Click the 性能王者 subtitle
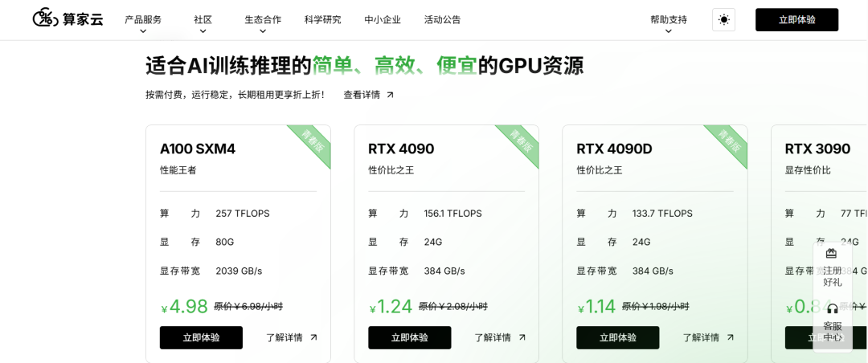 tap(178, 170)
